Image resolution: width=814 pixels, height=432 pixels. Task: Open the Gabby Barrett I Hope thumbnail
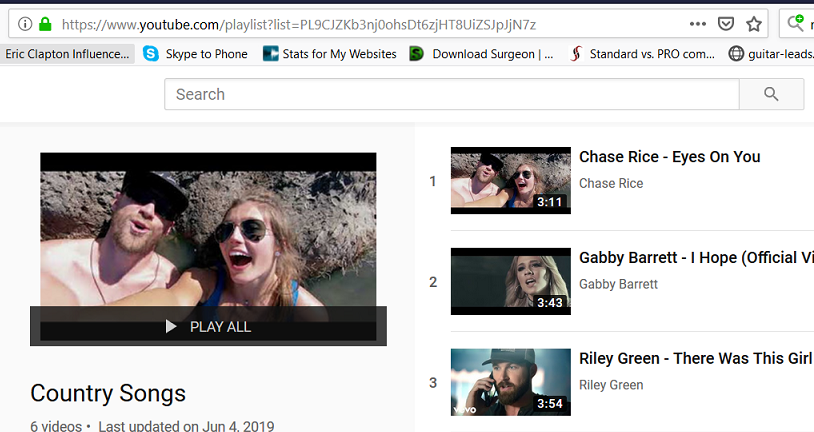tap(511, 281)
